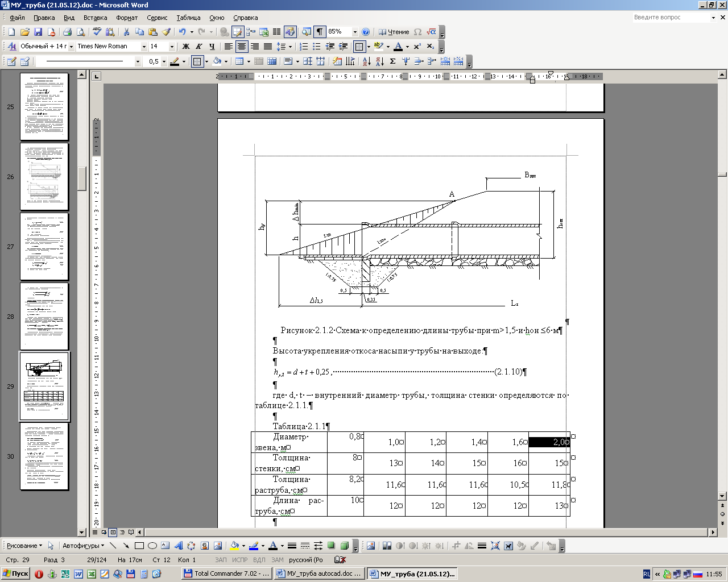The image size is (728, 582).
Task: Insert a symbol using the Omega icon
Action: coord(418,32)
